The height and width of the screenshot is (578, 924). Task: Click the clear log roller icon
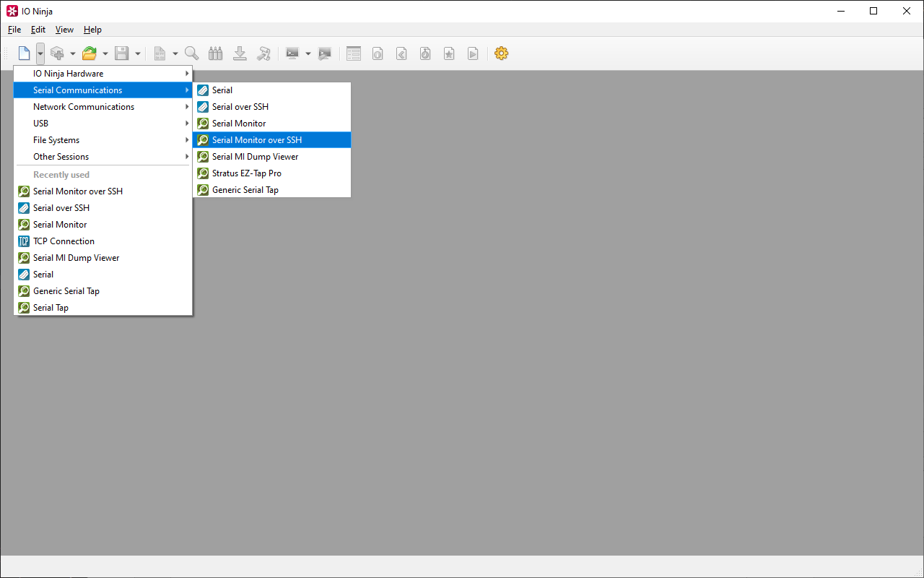264,53
